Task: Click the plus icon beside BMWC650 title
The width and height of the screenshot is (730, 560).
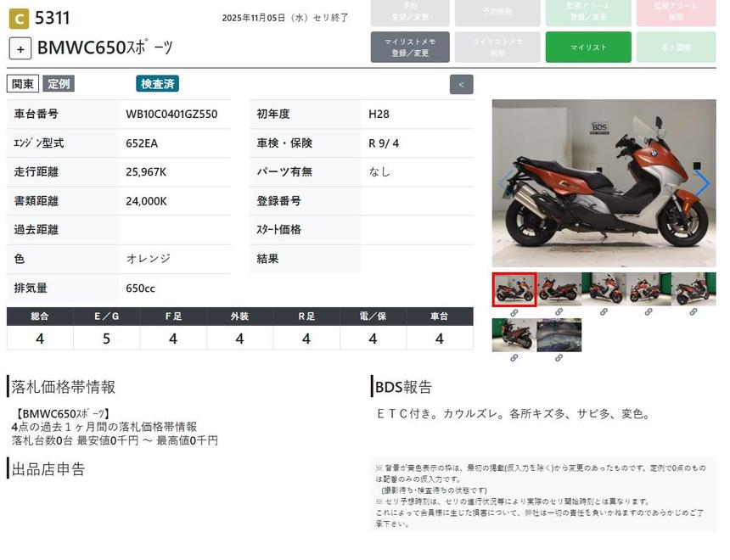Action: [20, 48]
